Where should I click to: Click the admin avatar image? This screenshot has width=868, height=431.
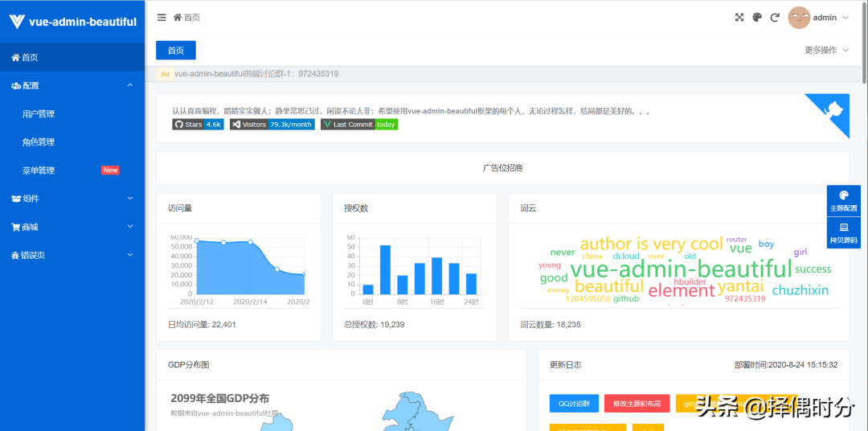click(799, 18)
